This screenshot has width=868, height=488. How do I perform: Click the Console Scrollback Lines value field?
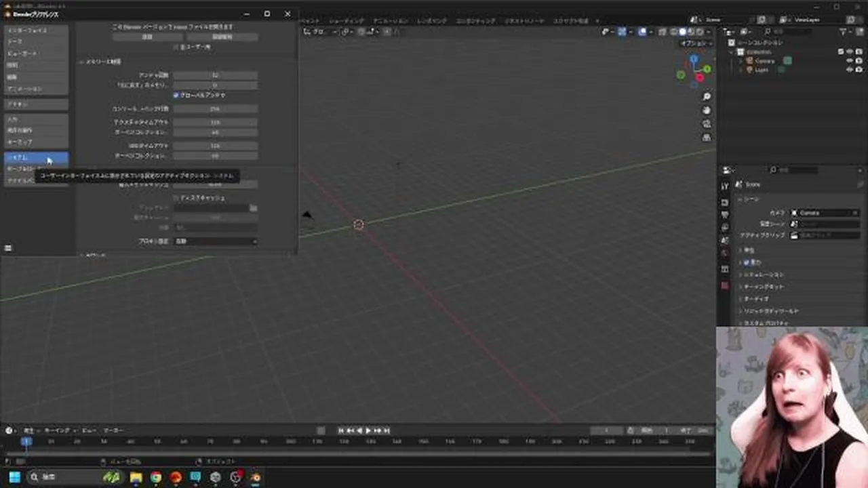pos(216,109)
